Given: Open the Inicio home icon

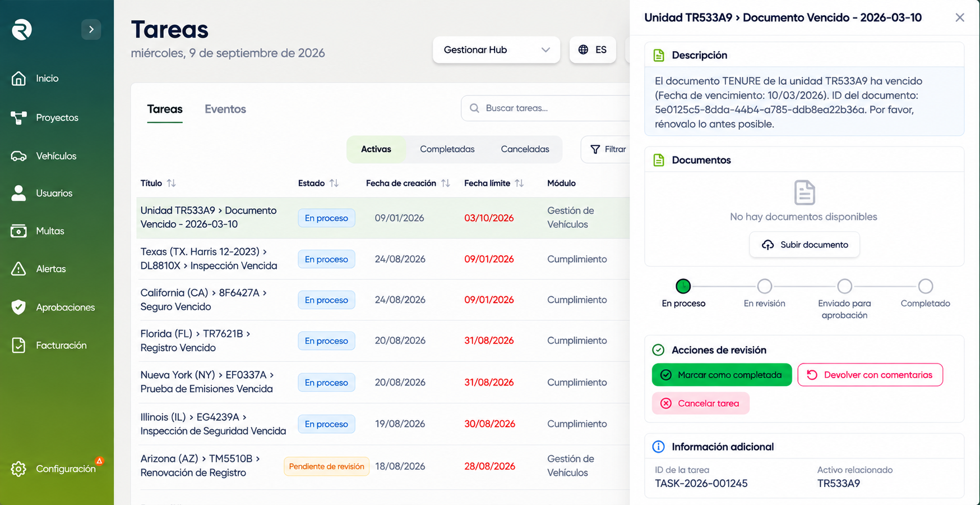Looking at the screenshot, I should [x=19, y=79].
